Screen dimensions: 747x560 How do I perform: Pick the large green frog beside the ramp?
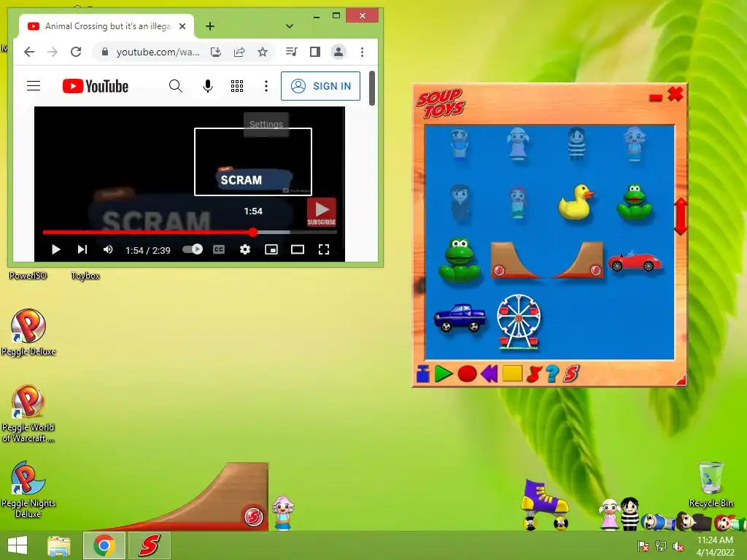(x=460, y=261)
